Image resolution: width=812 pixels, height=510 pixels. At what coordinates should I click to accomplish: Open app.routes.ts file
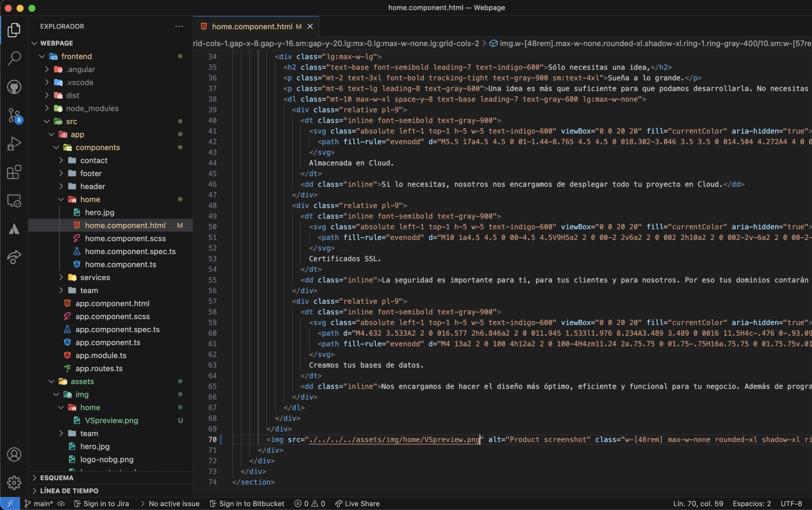coord(110,369)
